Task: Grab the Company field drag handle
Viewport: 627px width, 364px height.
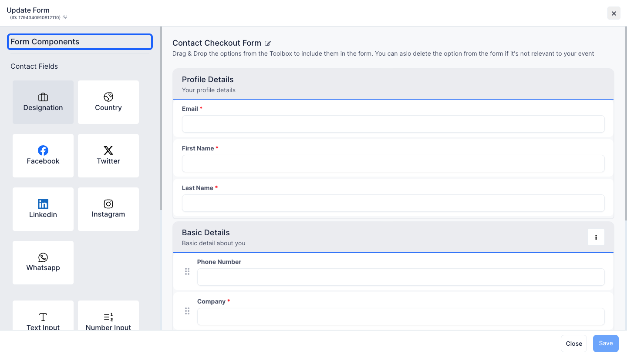Action: [187, 311]
